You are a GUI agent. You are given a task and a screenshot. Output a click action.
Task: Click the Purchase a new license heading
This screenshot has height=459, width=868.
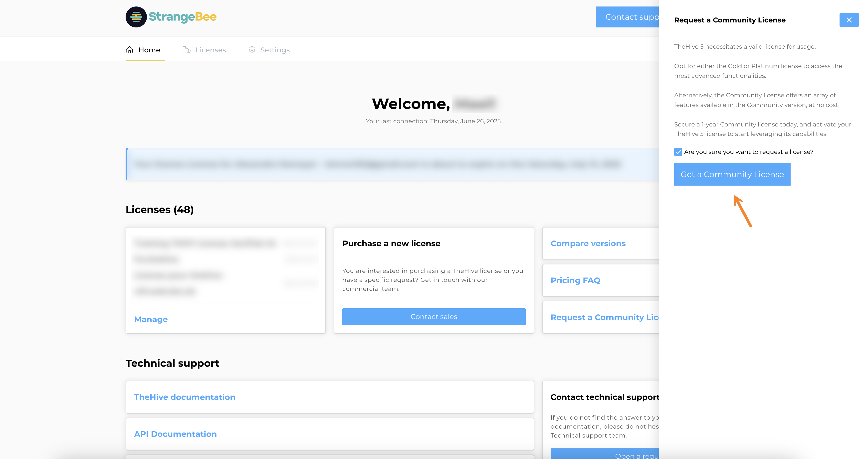tap(391, 243)
